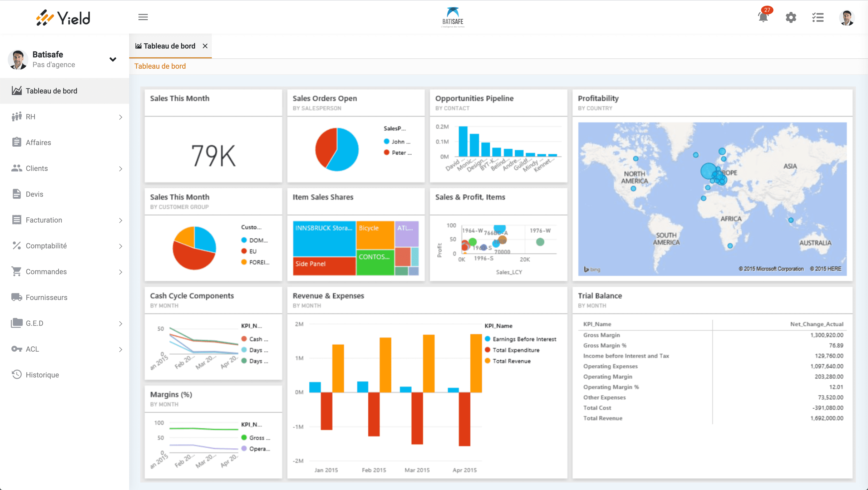
Task: Open the settings gear icon
Action: point(791,17)
